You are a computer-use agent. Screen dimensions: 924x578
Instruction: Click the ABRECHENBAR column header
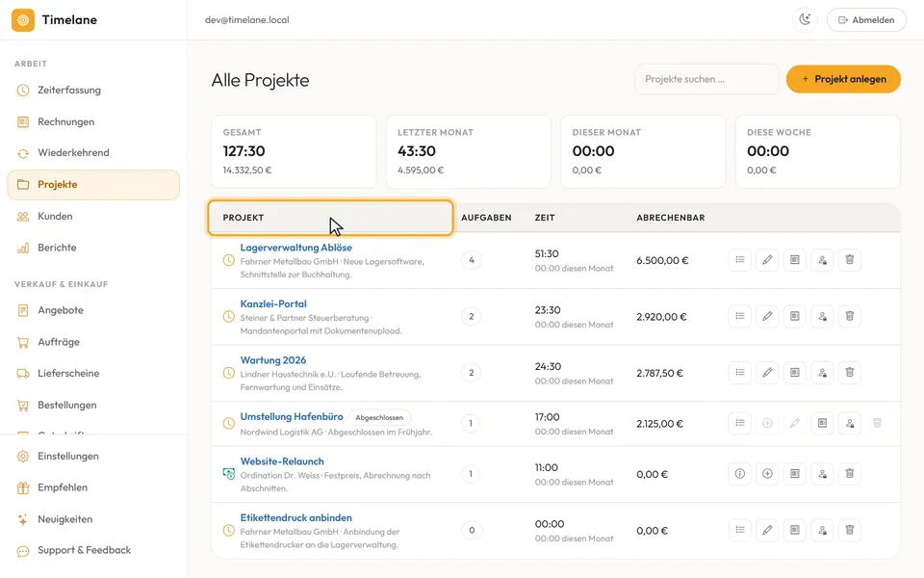671,218
